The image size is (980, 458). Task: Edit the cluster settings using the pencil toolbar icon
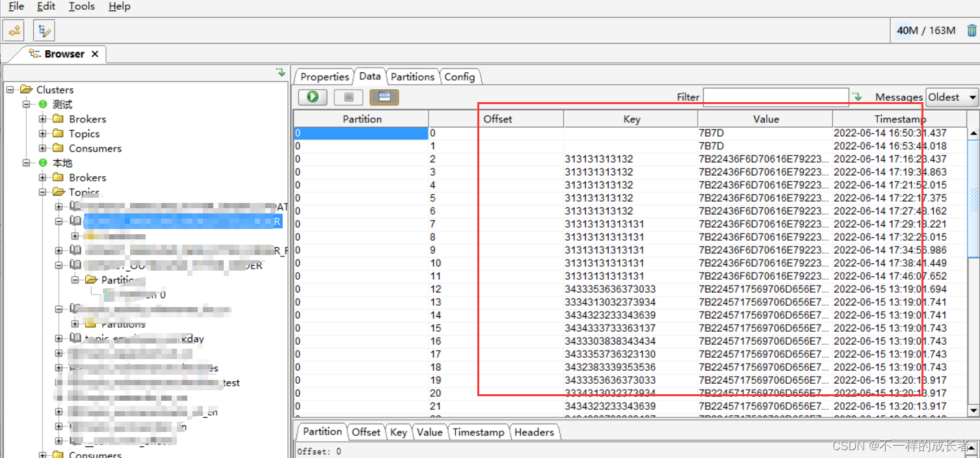coord(43,30)
